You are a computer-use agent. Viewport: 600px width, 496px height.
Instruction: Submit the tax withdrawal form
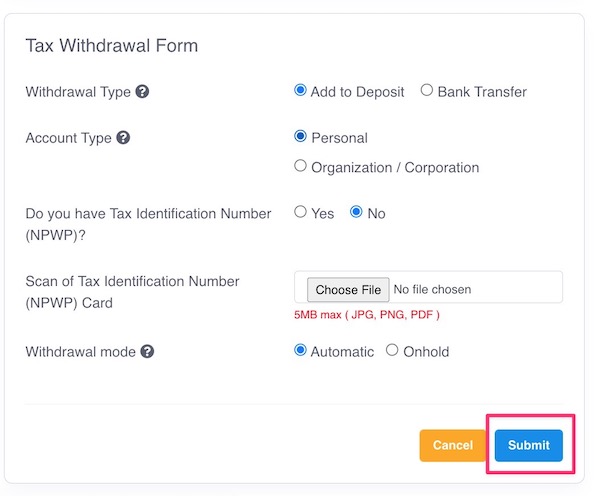click(x=529, y=445)
